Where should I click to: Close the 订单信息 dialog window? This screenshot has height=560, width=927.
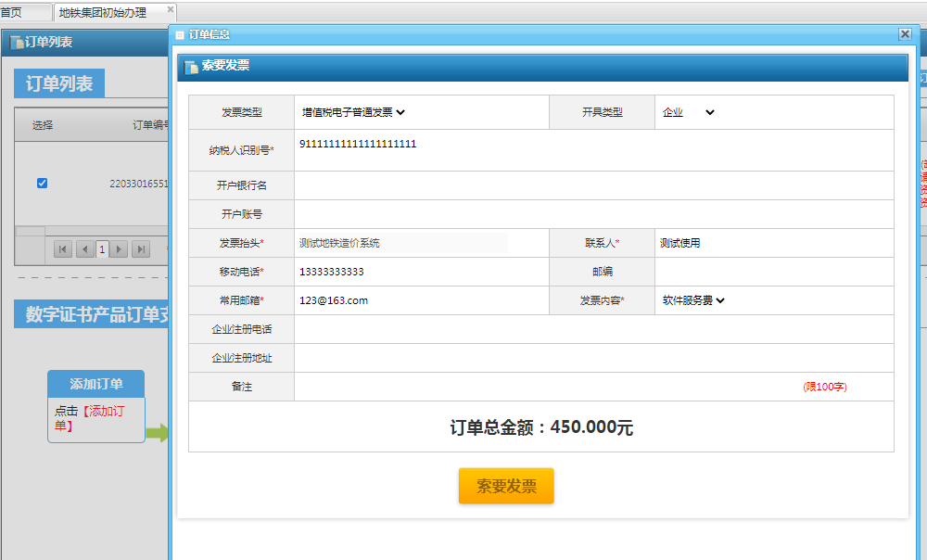905,34
